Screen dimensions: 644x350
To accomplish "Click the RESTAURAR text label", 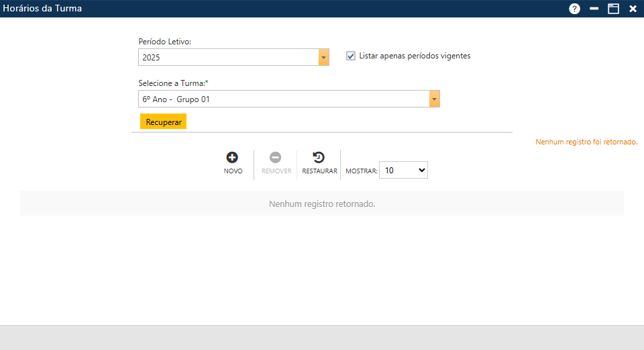I will (x=319, y=171).
